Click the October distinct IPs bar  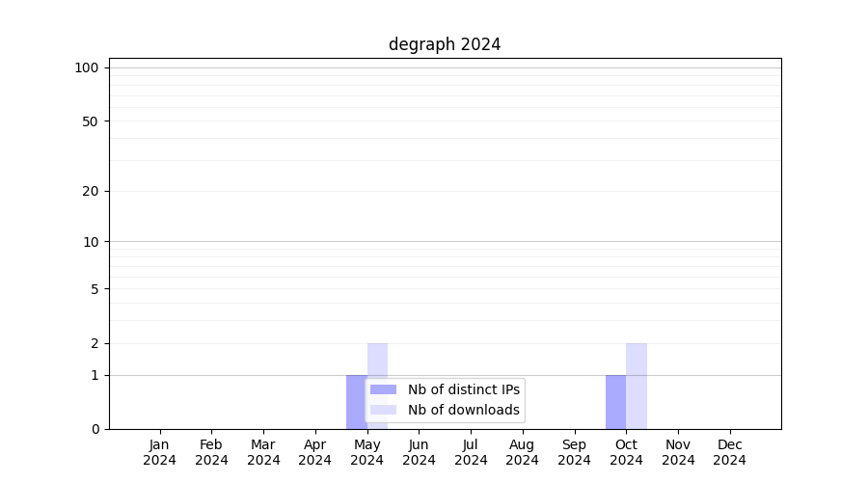pos(615,402)
